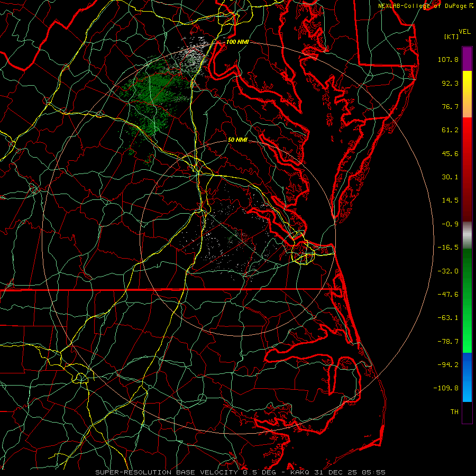Screen dimensions: 476x476
Task: Click the white-gray echo cluster near 100 NMI ring
Action: tap(193, 56)
